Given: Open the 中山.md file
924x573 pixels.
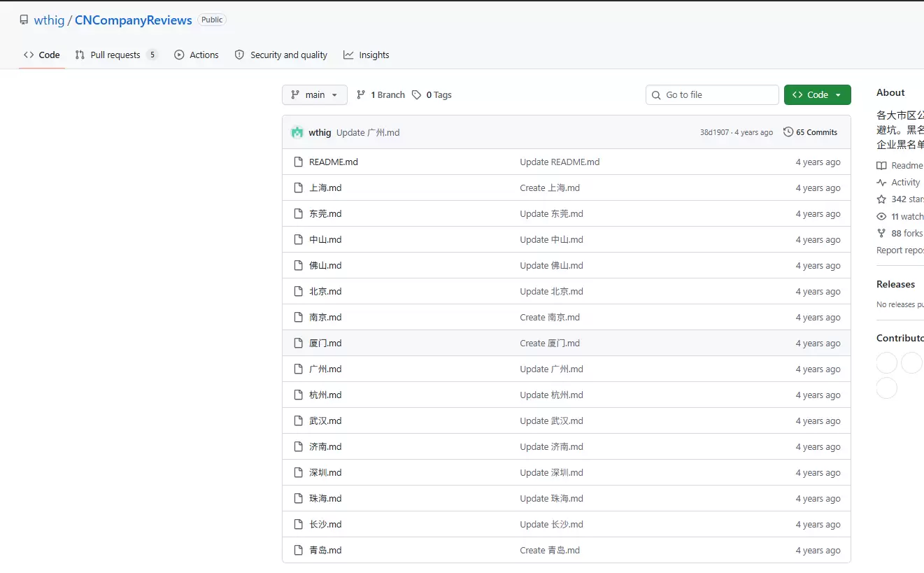Looking at the screenshot, I should [x=325, y=240].
